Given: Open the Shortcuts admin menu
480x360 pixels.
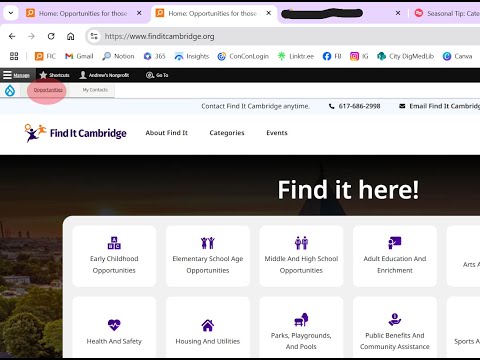Looking at the screenshot, I should click(x=54, y=75).
